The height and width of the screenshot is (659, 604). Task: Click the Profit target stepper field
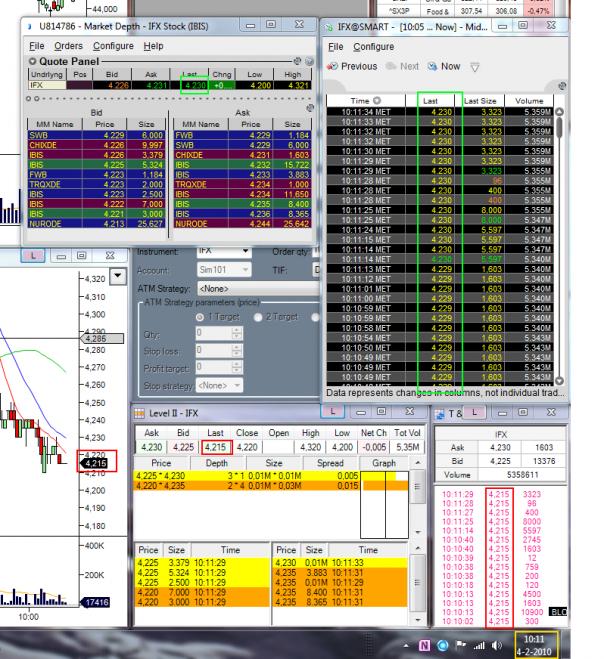pyautogui.click(x=219, y=367)
